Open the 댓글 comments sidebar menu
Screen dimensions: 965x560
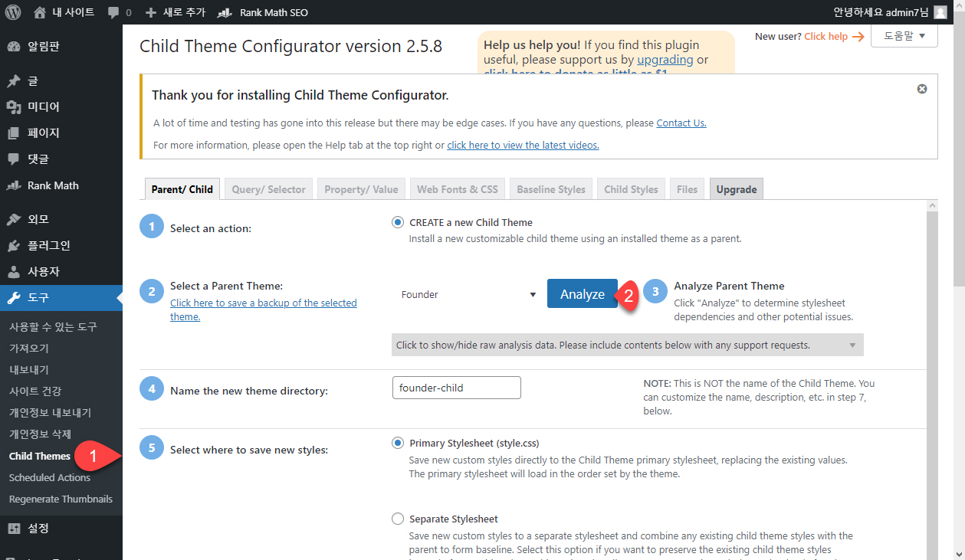[x=61, y=159]
